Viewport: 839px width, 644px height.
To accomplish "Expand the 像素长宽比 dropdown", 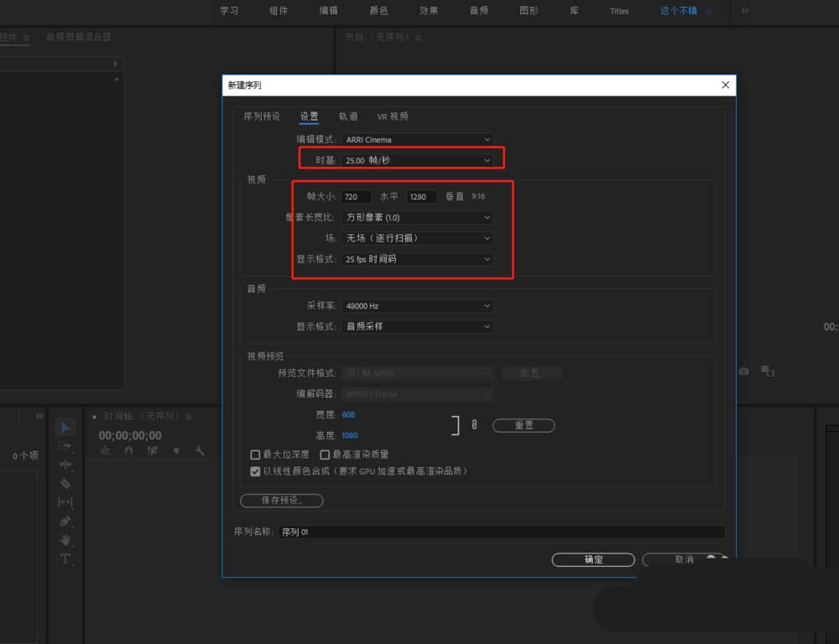I will 417,217.
